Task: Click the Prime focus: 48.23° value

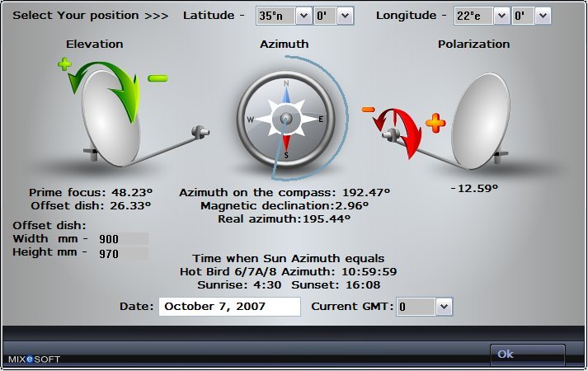Action: 91,192
